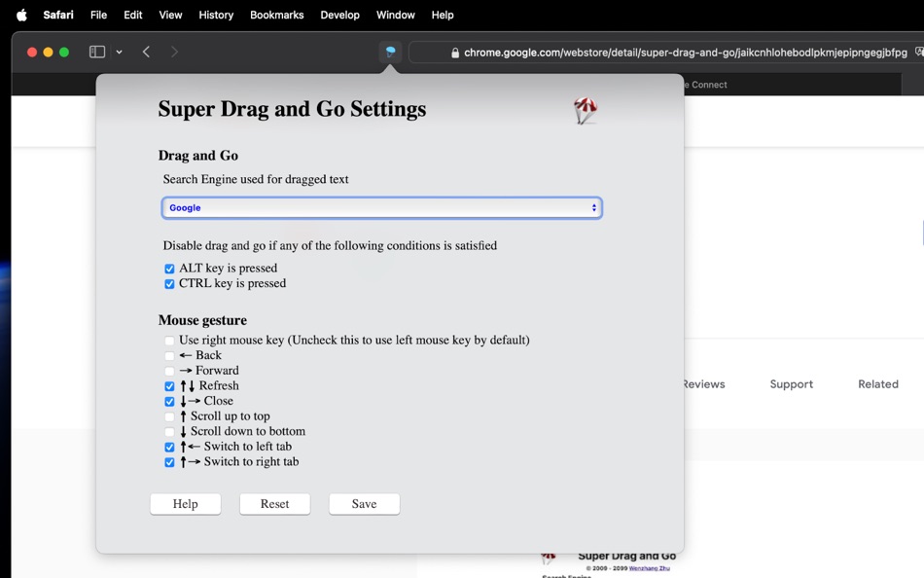Screen dimensions: 924x578
Task: Go forward with the forward arrow
Action: tap(174, 52)
